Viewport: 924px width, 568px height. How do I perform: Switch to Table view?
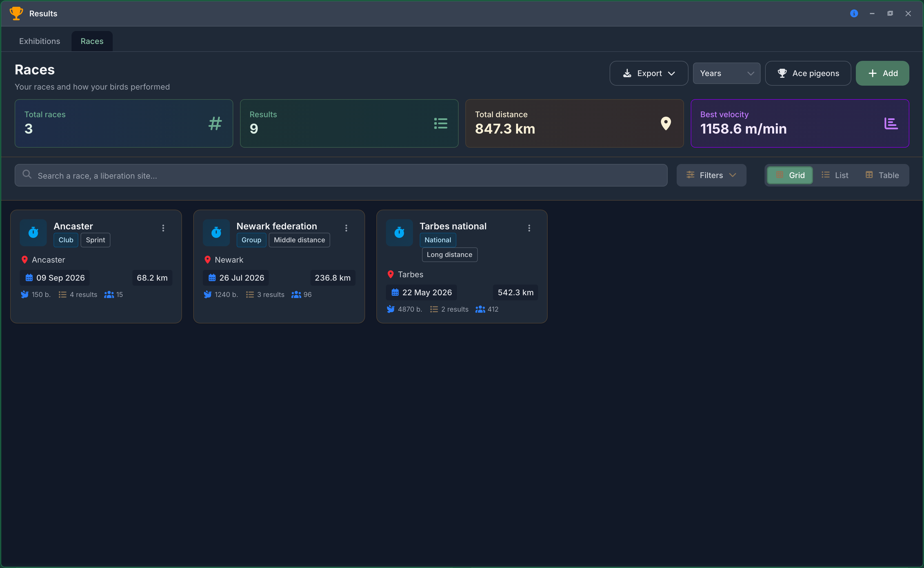click(x=882, y=175)
